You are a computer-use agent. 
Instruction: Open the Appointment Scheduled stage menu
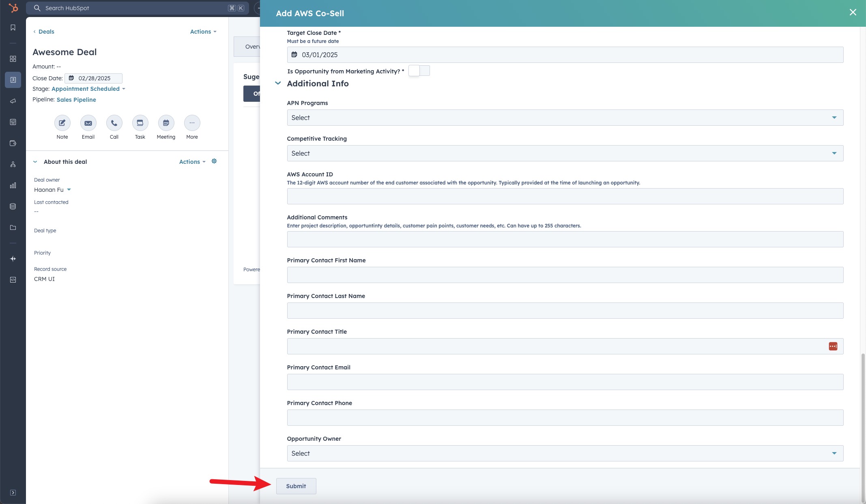[88, 89]
